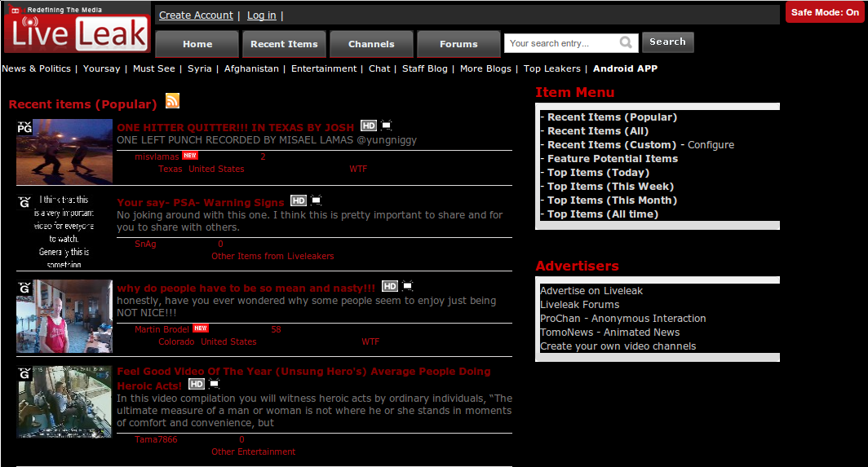Screen dimensions: 868x467
Task: Click TV icon beside Heroic Acts! title
Action: 215,384
